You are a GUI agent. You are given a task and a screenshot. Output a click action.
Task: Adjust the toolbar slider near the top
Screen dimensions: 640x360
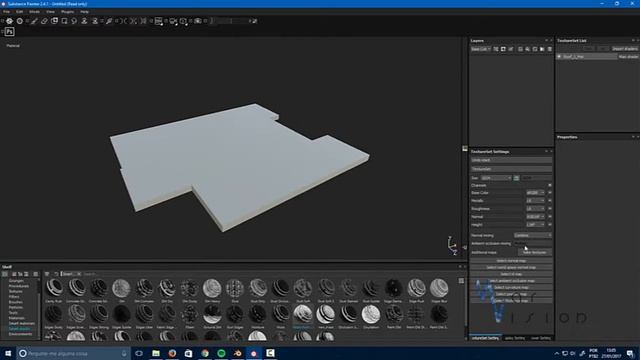click(230, 21)
